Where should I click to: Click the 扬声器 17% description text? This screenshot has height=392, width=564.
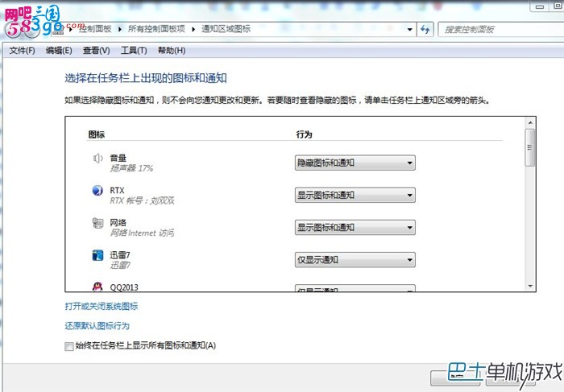[x=131, y=168]
